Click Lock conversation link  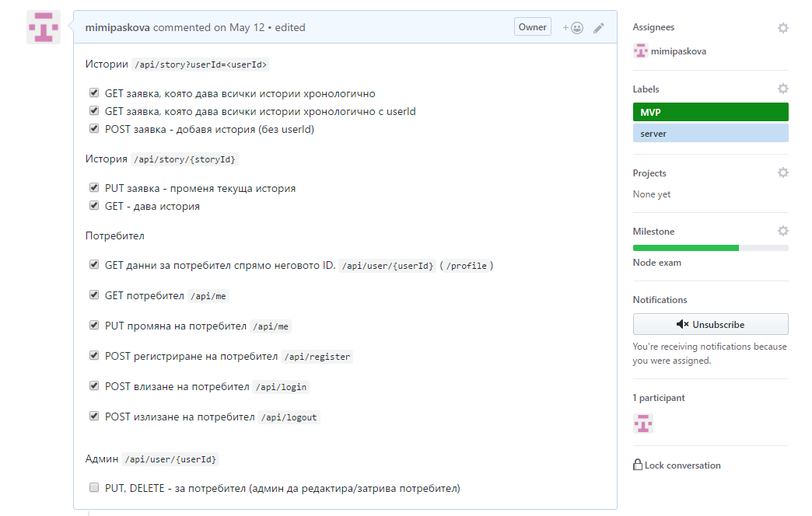[x=677, y=465]
